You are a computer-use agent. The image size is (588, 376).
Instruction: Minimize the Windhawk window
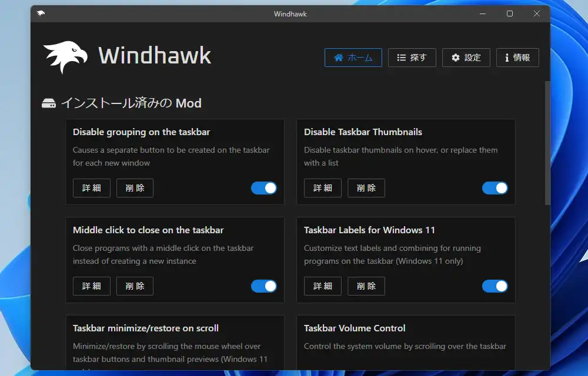click(x=483, y=14)
